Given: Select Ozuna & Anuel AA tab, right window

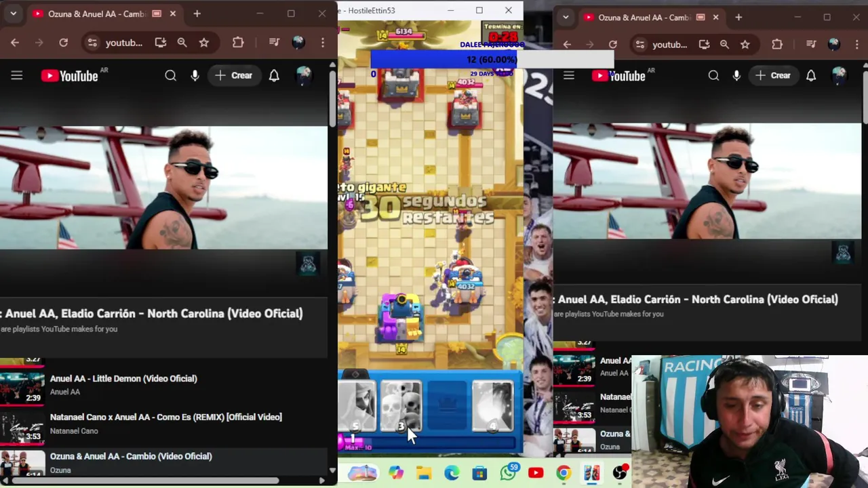Looking at the screenshot, I should (x=643, y=17).
